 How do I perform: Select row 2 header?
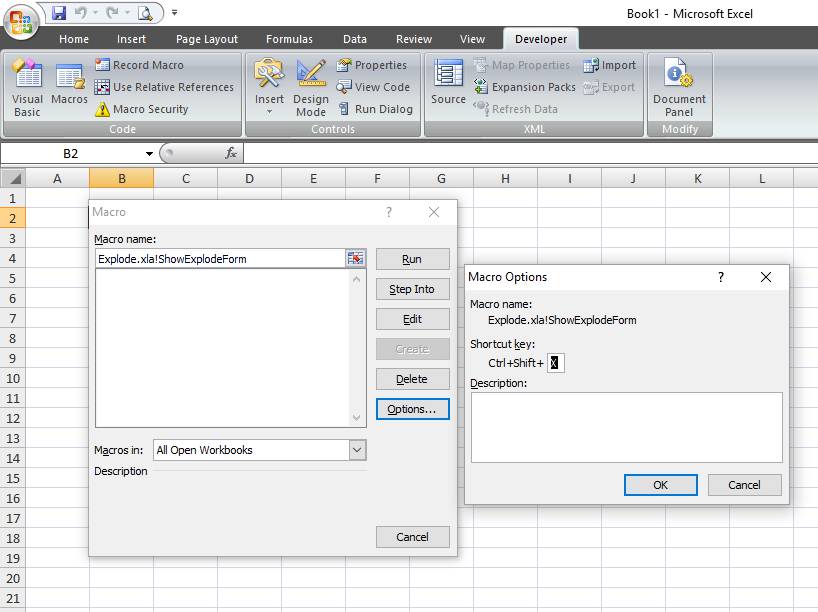[x=13, y=218]
